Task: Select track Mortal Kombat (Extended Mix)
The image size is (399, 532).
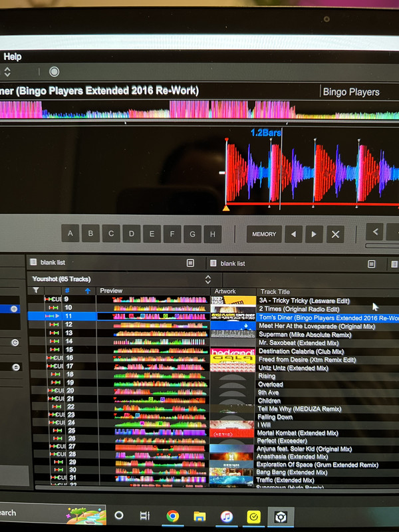Action: 297,433
